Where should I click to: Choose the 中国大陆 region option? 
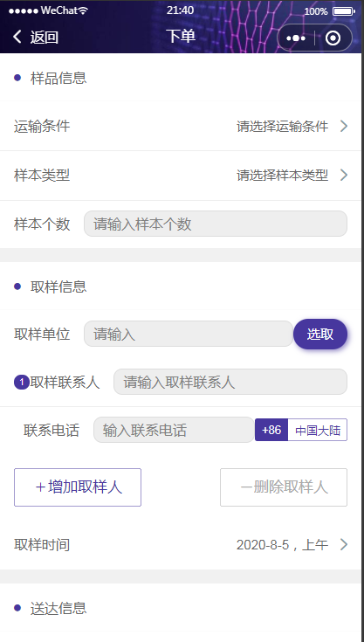point(318,430)
